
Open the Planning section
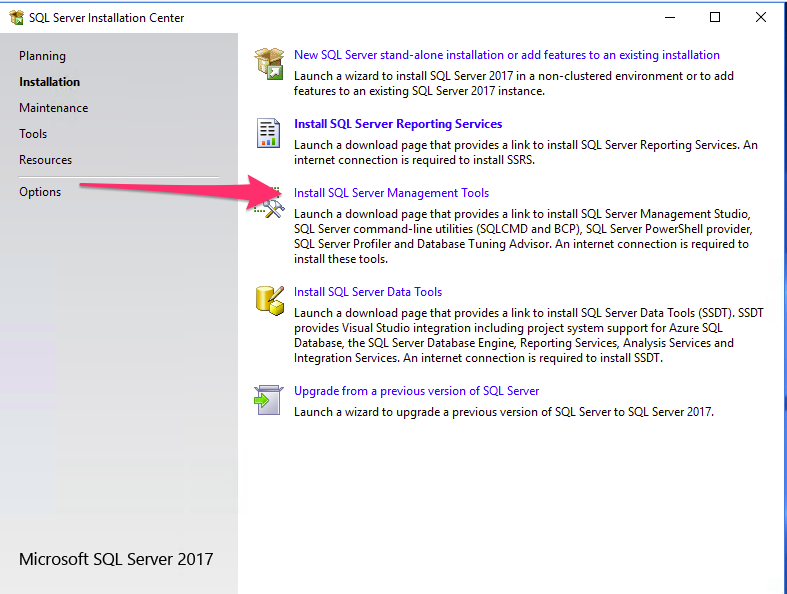pyautogui.click(x=42, y=56)
